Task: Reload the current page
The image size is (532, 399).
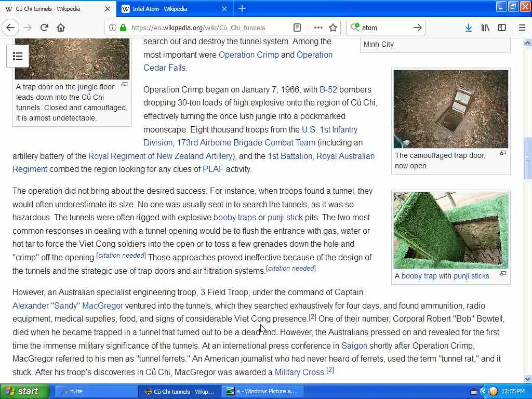Action: click(45, 28)
